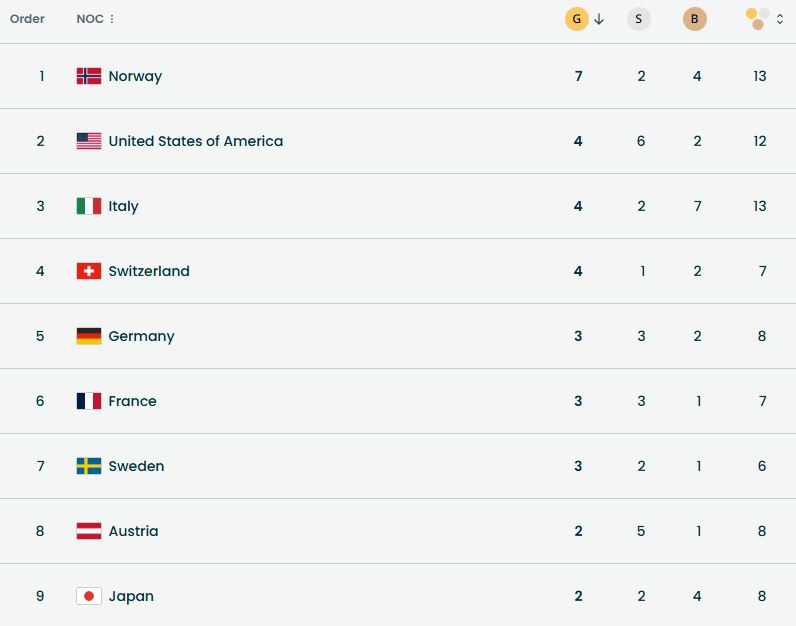This screenshot has height=626, width=796.
Task: Click the Sweden flag icon
Action: (89, 466)
